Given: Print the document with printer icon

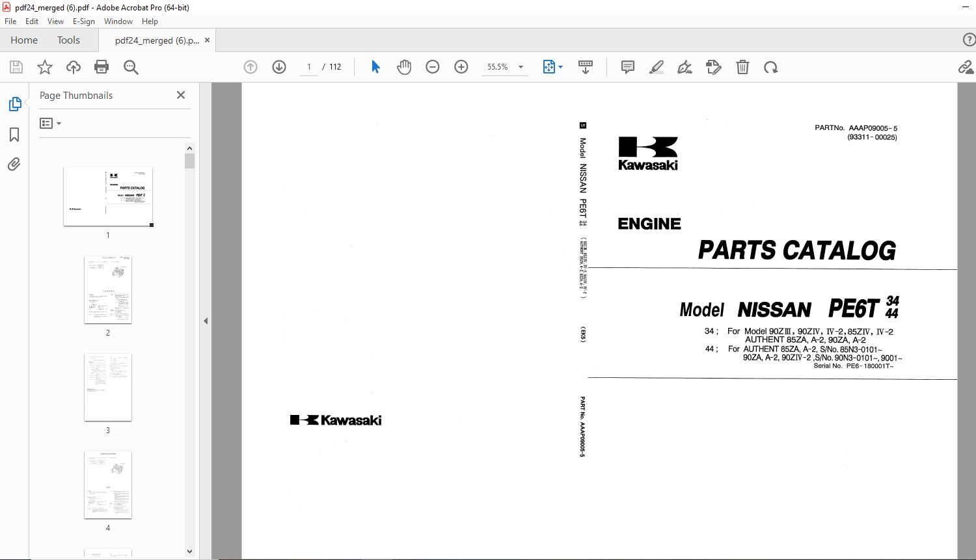Looking at the screenshot, I should (102, 67).
